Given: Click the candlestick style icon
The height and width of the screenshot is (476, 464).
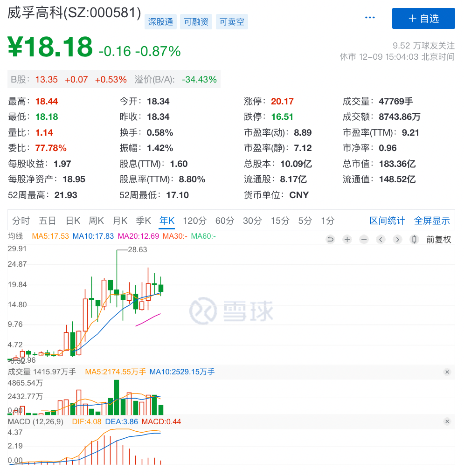Looking at the screenshot, I should point(414,240).
